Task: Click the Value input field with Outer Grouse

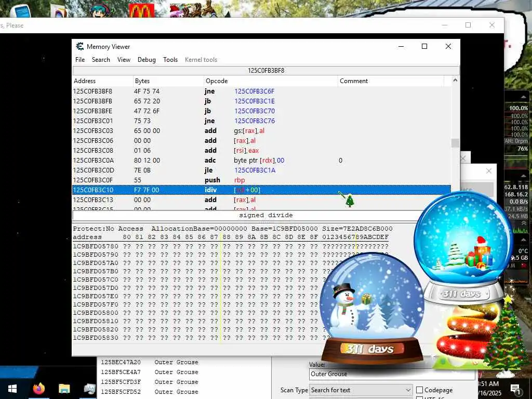Action: pyautogui.click(x=392, y=374)
